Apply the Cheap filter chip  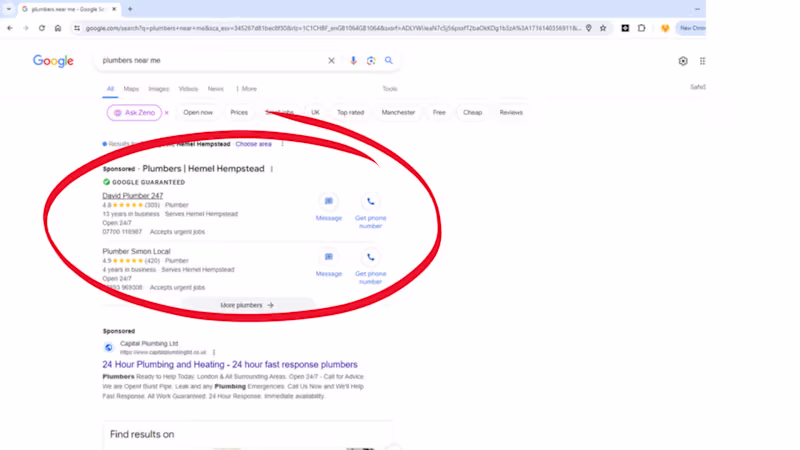click(x=472, y=113)
